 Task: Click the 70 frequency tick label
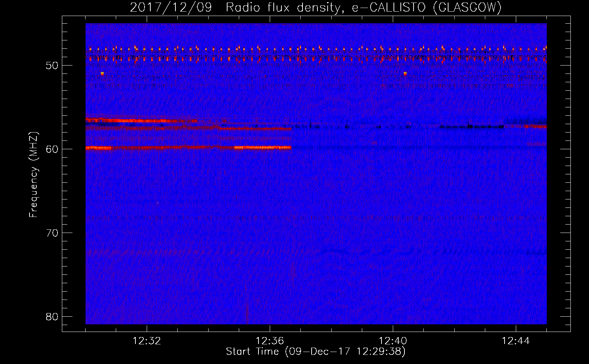[52, 233]
